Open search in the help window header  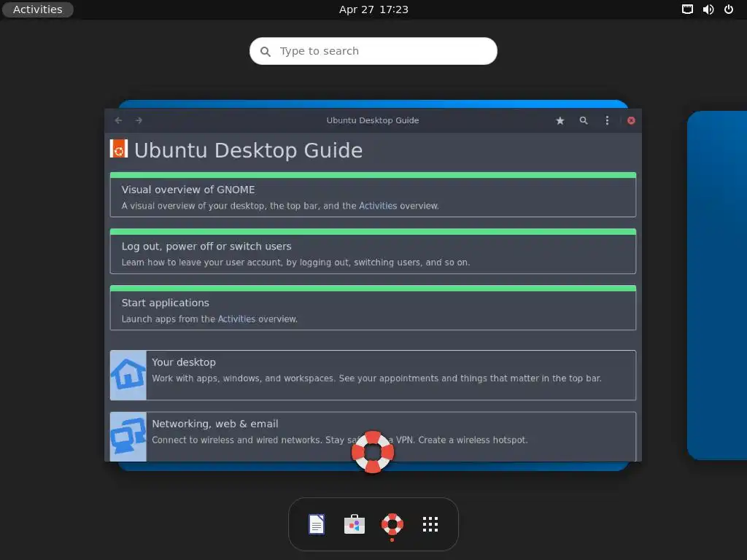tap(584, 120)
